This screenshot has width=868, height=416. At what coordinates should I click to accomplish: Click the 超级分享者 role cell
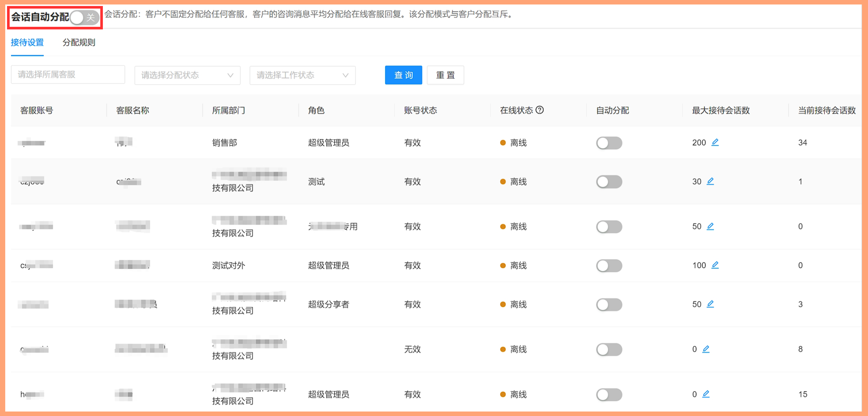pyautogui.click(x=329, y=304)
